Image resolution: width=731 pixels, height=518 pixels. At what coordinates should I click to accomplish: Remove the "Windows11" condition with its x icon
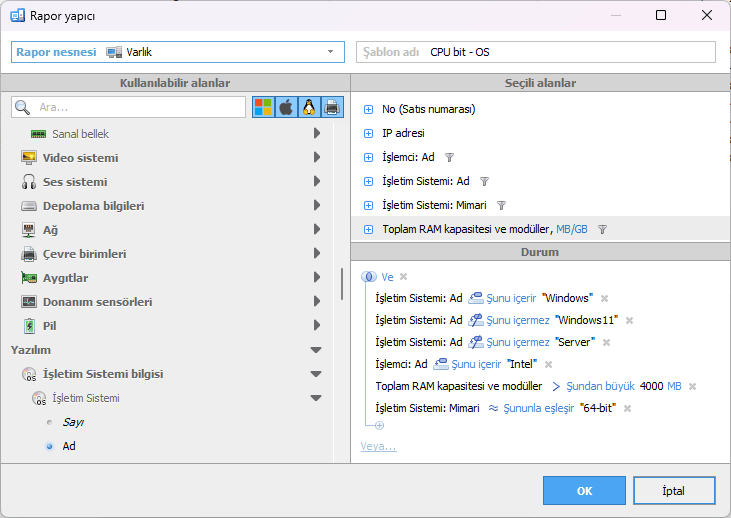coord(629,320)
